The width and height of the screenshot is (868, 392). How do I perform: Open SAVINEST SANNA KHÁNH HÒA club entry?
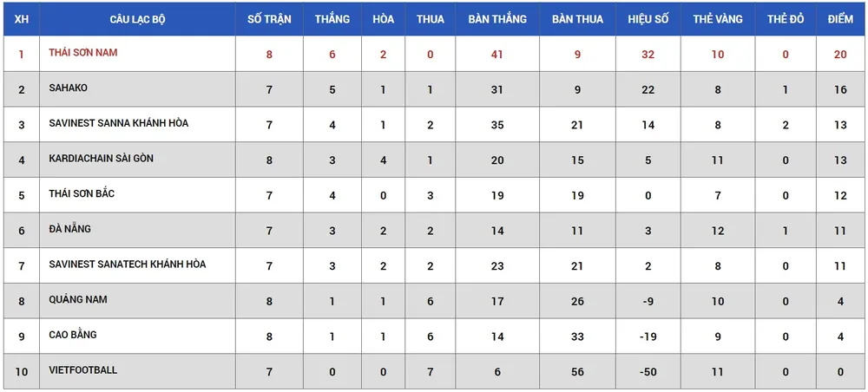tap(118, 124)
